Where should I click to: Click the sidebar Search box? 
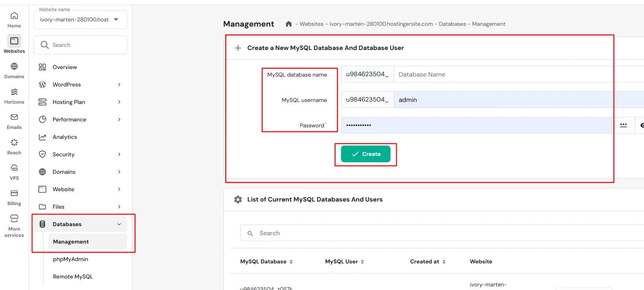coord(80,45)
